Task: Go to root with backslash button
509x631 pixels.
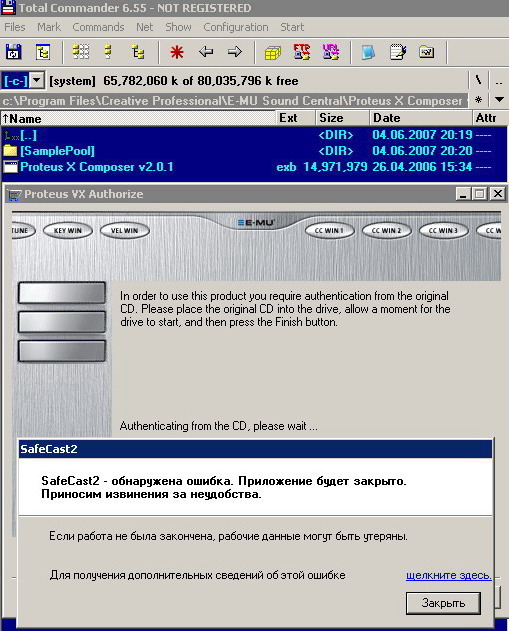Action: pyautogui.click(x=478, y=80)
